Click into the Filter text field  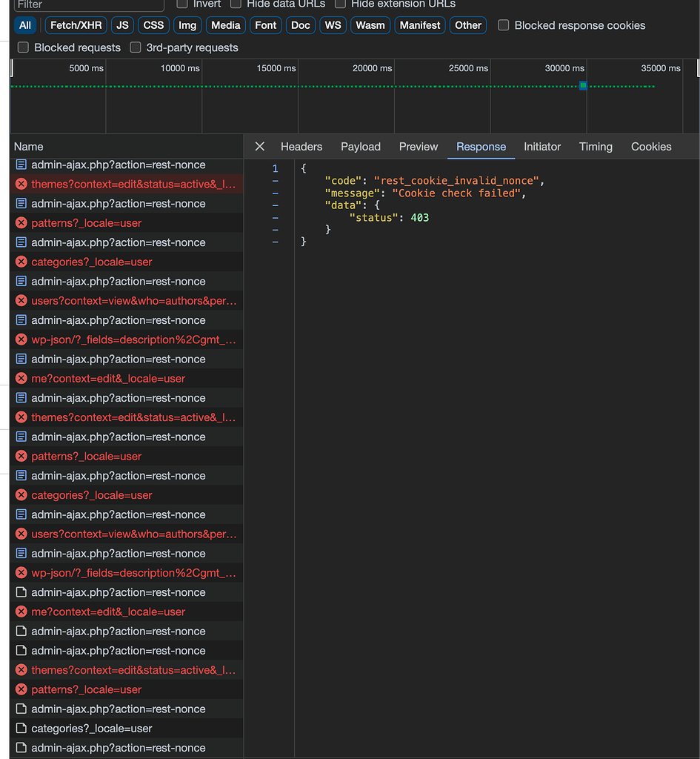click(x=89, y=4)
